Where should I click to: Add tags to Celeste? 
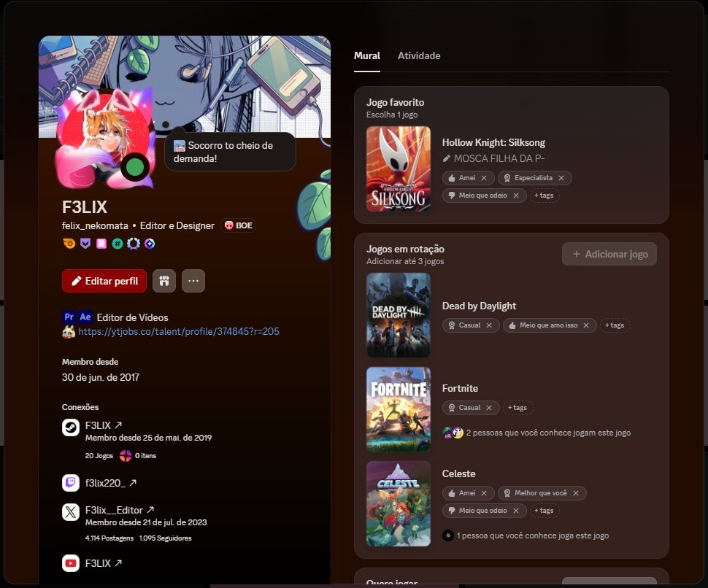point(544,511)
